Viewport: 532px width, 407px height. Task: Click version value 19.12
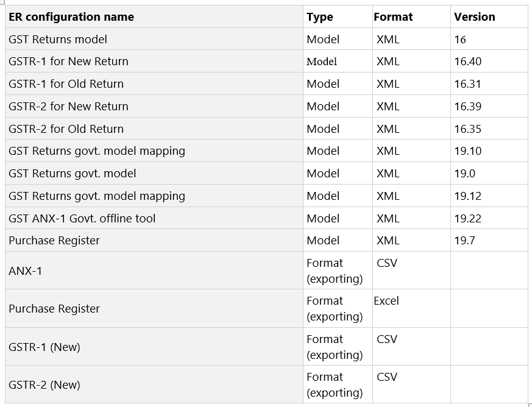[467, 196]
